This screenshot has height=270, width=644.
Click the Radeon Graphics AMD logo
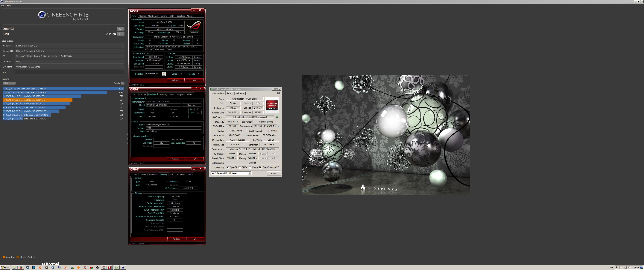point(272,105)
